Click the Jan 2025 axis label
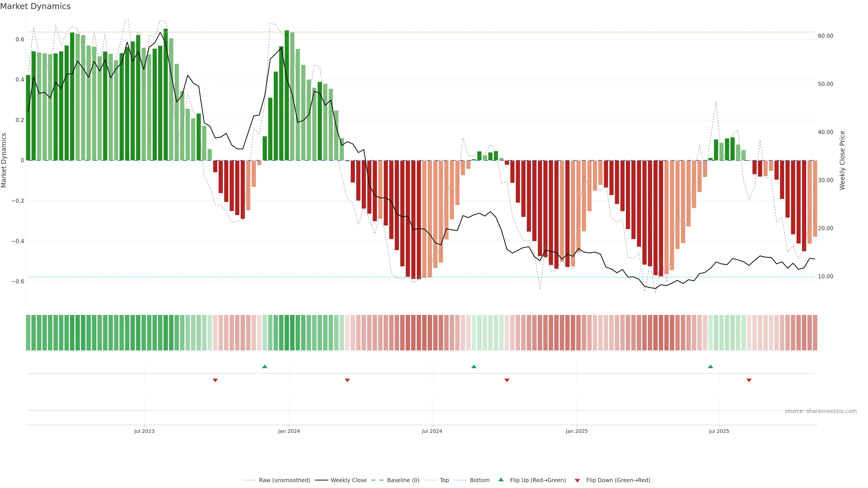The width and height of the screenshot is (868, 488). coord(577,431)
